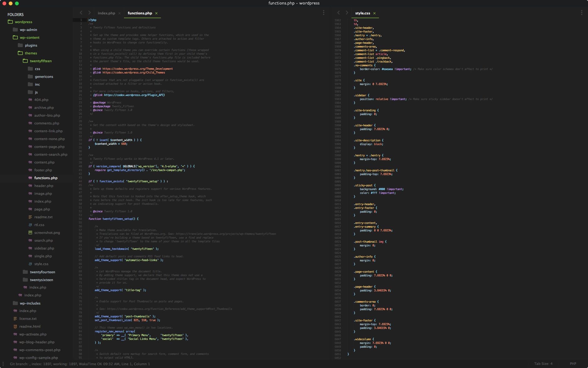Click the icon next to comments.php
Image resolution: width=588 pixels, height=368 pixels.
[30, 123]
